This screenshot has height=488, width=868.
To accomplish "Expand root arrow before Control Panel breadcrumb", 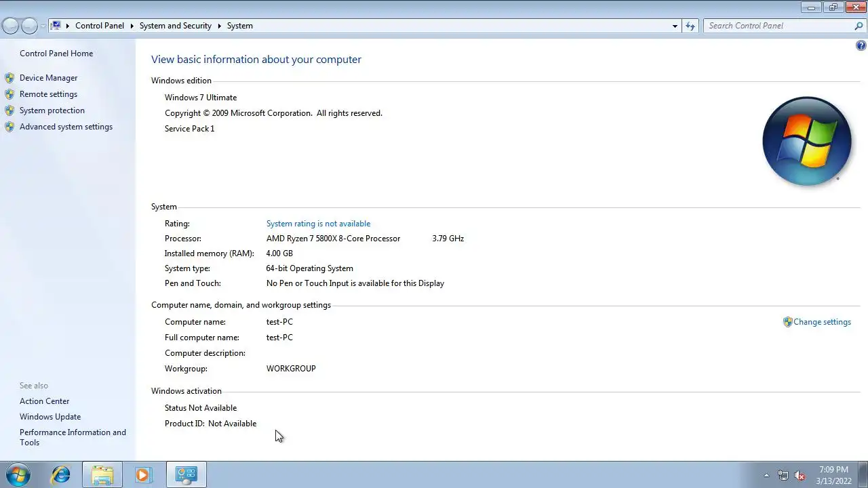I will click(68, 26).
